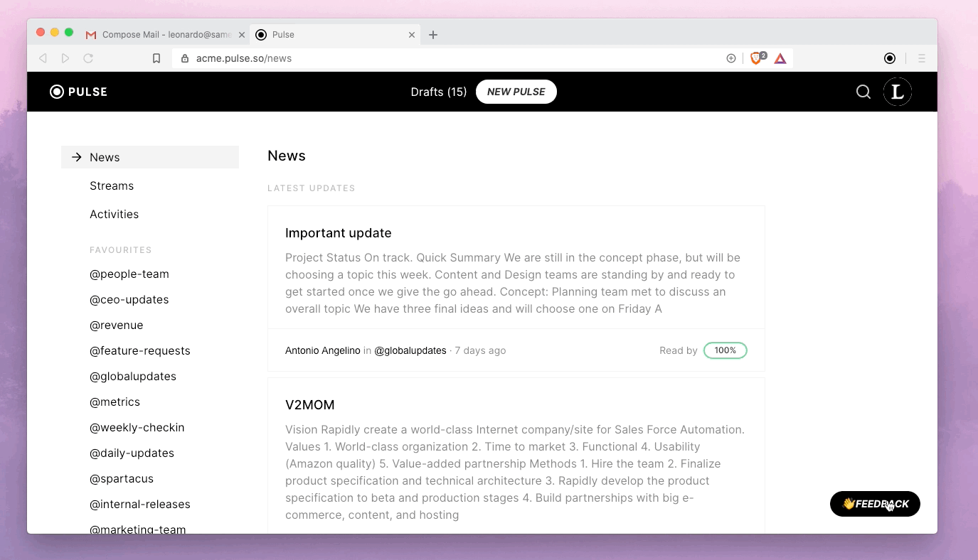Open the Feedback widget button
This screenshot has height=560, width=978.
pos(874,504)
